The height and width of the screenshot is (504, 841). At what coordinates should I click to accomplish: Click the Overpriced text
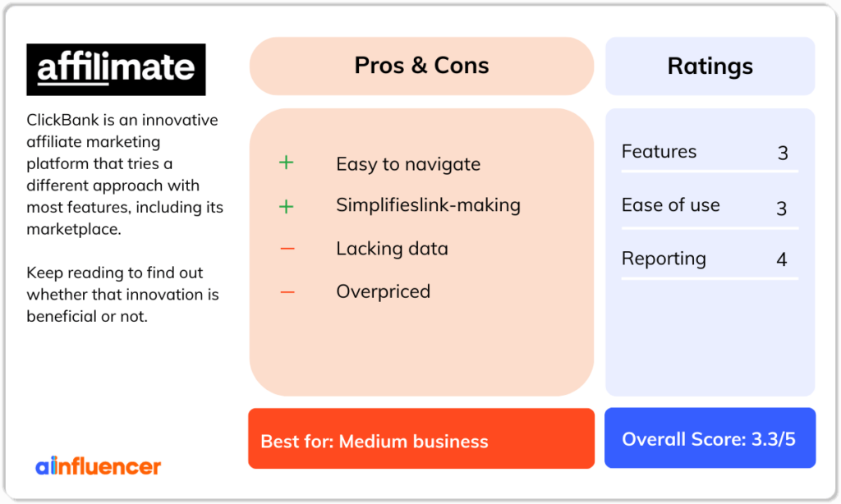(x=383, y=291)
